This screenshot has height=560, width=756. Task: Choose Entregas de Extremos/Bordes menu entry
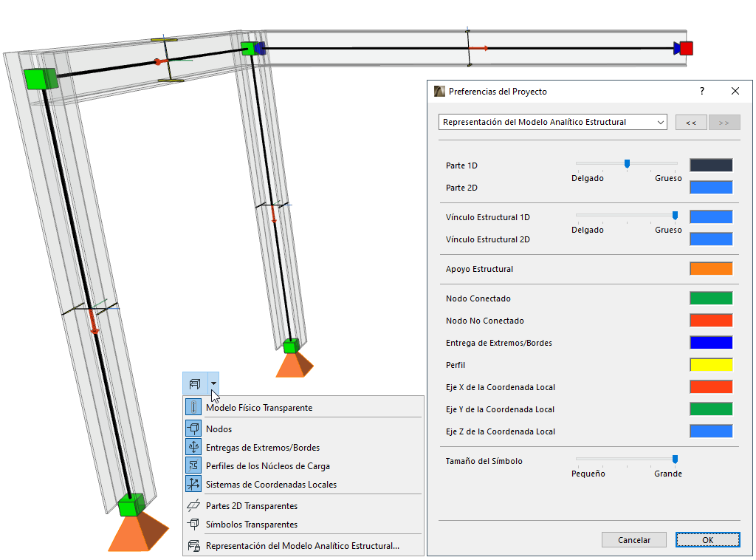click(x=303, y=447)
